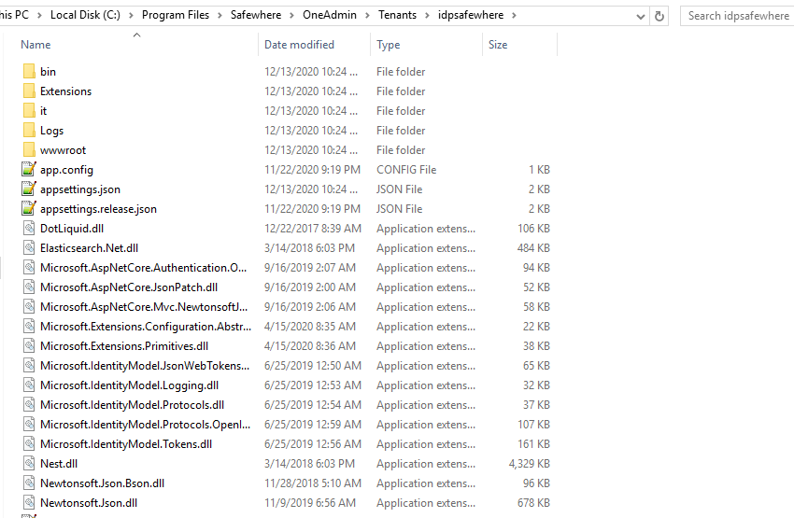Select the bin folder icon
The image size is (794, 532).
click(x=29, y=71)
